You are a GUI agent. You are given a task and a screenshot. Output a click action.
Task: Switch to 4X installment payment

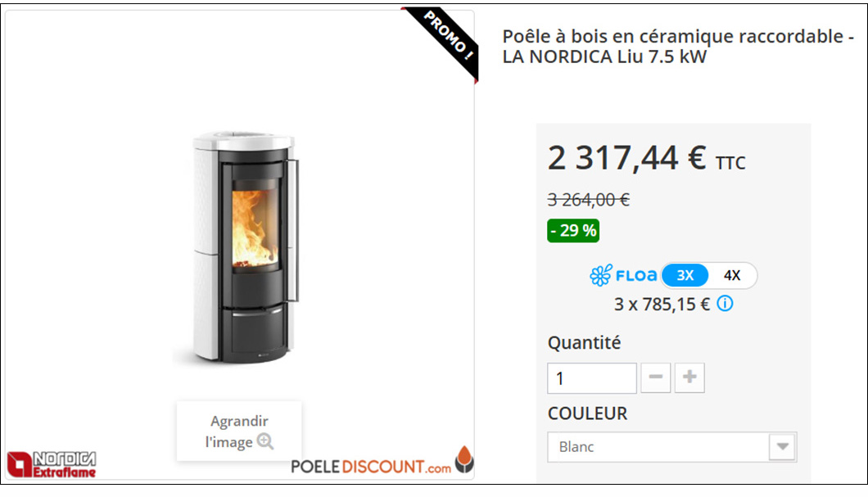[x=732, y=275]
